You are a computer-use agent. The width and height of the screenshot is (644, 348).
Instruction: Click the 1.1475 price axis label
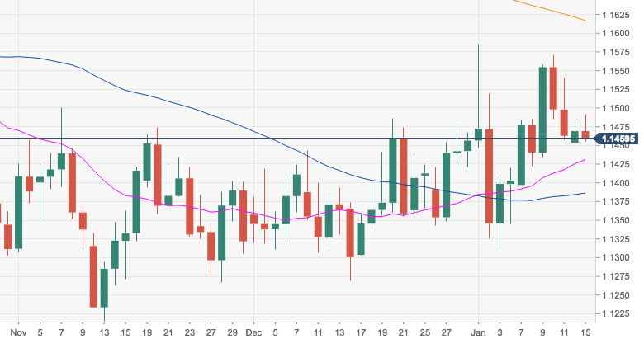tap(616, 127)
